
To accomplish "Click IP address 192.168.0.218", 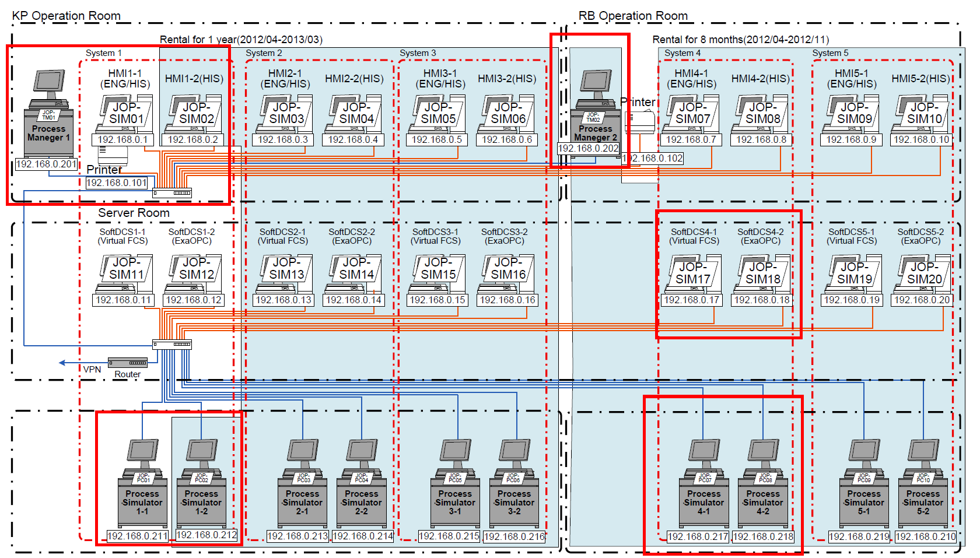I will pos(763,537).
